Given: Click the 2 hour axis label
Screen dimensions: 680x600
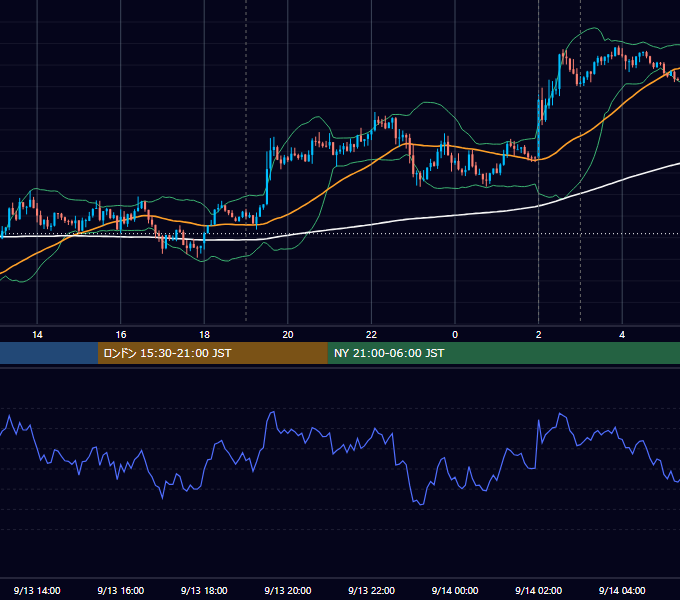Looking at the screenshot, I should [x=539, y=335].
